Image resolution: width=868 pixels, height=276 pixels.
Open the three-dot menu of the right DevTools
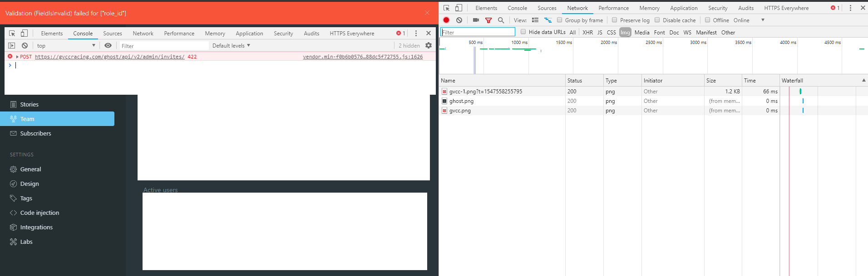tap(850, 8)
